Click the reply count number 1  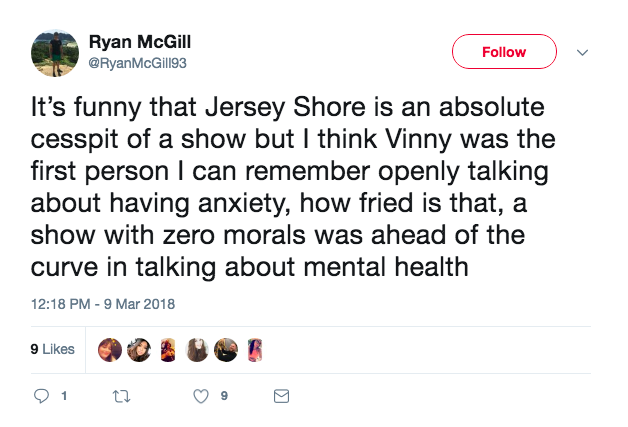coord(64,396)
